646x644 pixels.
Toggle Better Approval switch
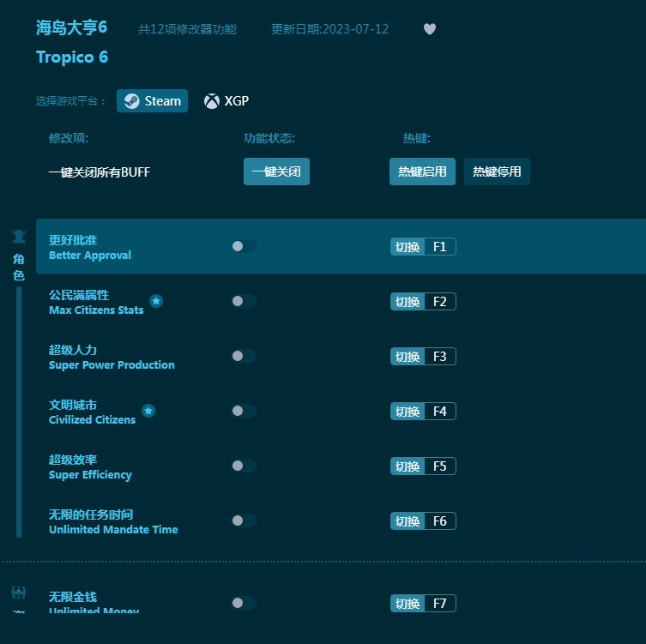pyautogui.click(x=244, y=246)
